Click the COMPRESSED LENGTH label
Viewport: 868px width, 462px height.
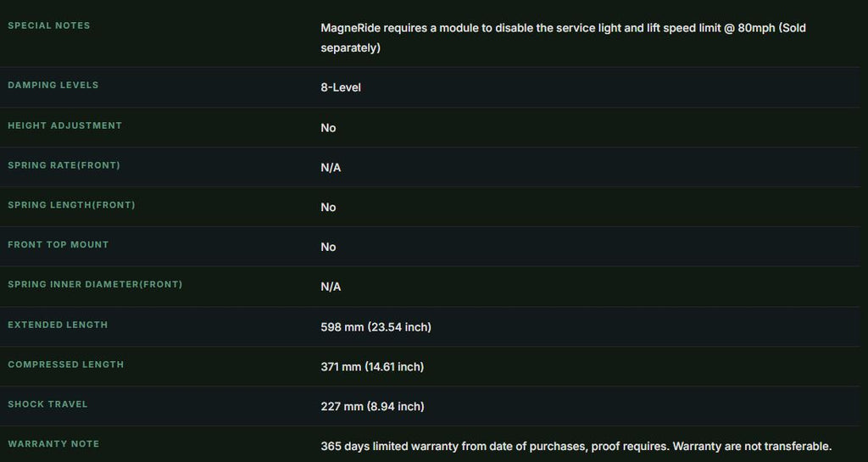66,365
